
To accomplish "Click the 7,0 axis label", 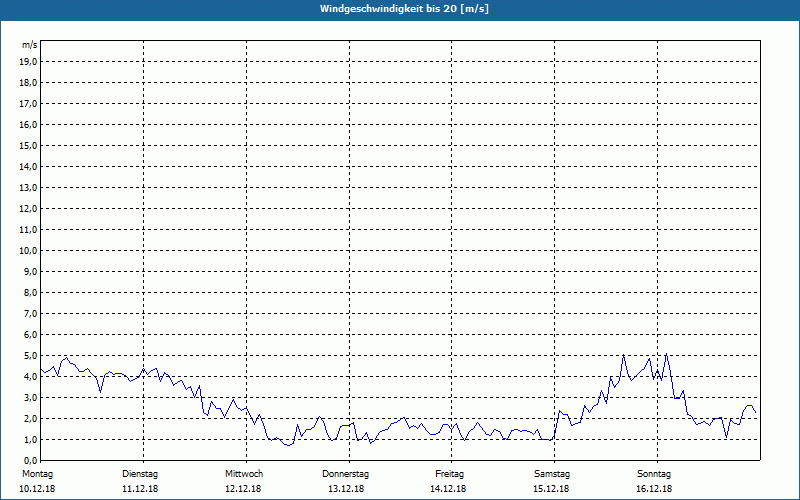I will [30, 314].
